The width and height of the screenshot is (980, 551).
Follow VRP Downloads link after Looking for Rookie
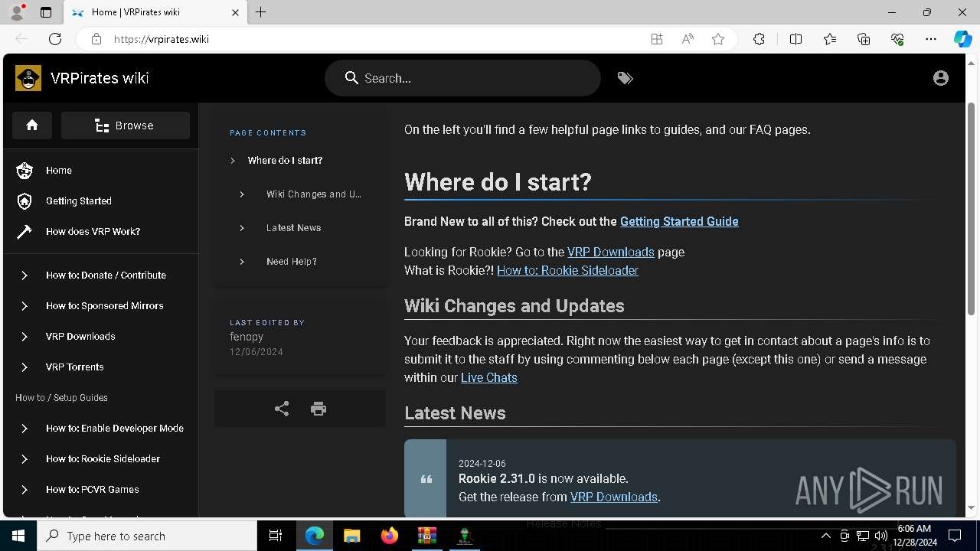point(610,253)
